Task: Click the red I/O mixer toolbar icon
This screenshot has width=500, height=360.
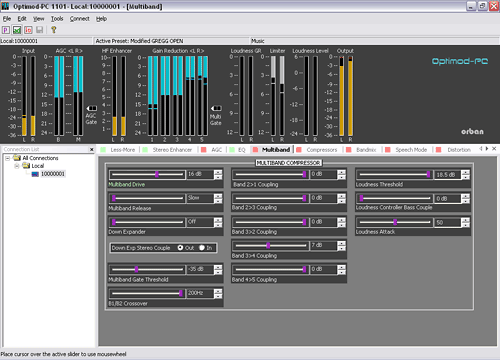Action: pyautogui.click(x=28, y=30)
